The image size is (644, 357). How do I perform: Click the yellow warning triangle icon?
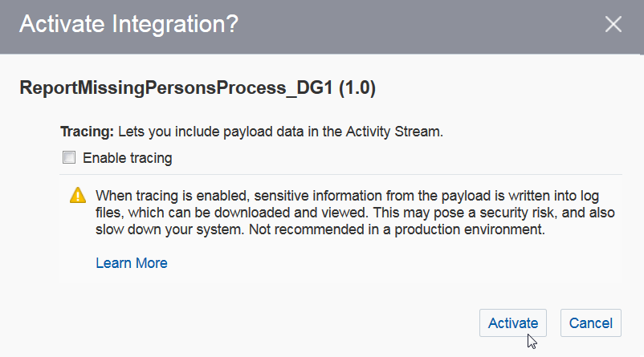77,195
